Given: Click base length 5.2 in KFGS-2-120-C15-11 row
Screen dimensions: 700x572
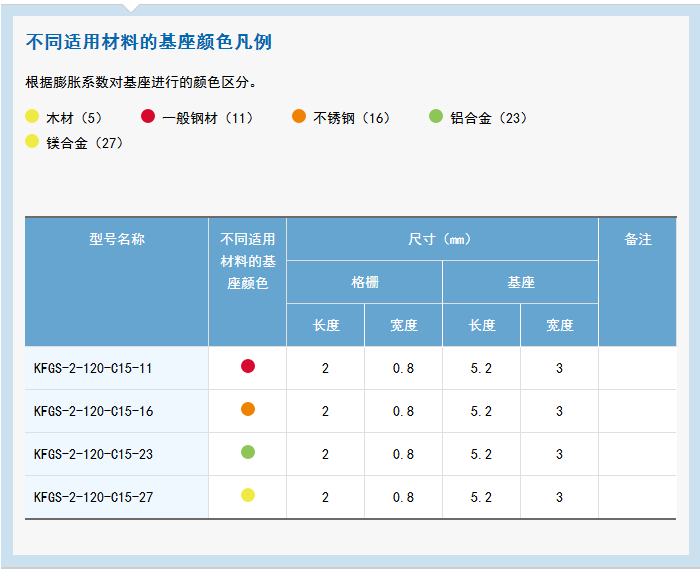Looking at the screenshot, I should (x=481, y=368).
